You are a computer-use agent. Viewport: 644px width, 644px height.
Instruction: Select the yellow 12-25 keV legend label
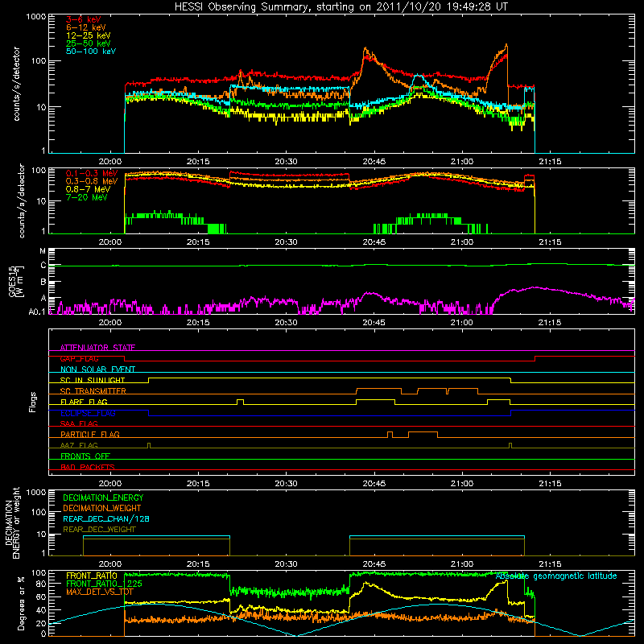(x=89, y=35)
